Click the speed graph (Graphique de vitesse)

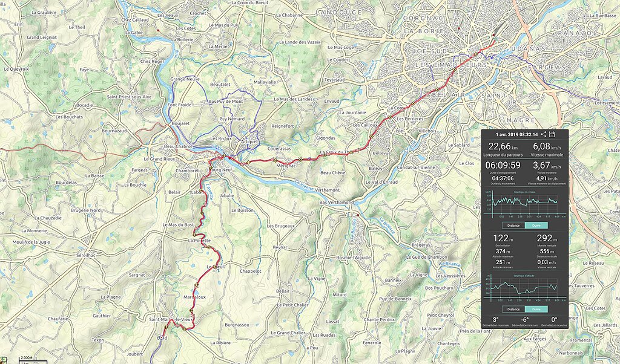[x=525, y=204]
